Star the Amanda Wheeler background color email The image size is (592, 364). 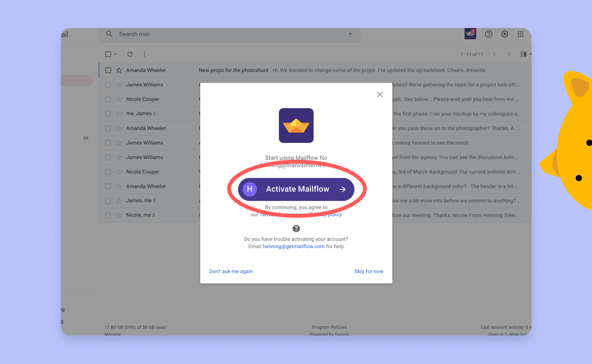click(x=119, y=186)
